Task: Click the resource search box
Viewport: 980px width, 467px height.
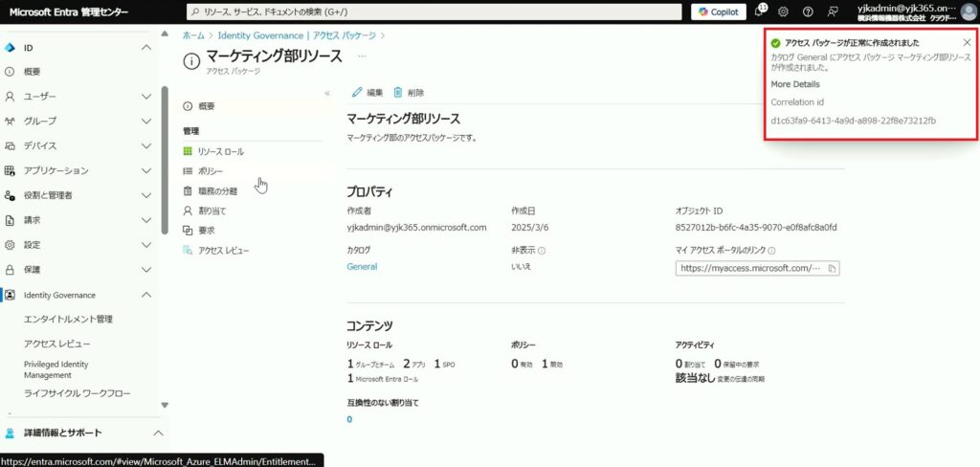Action: click(434, 11)
